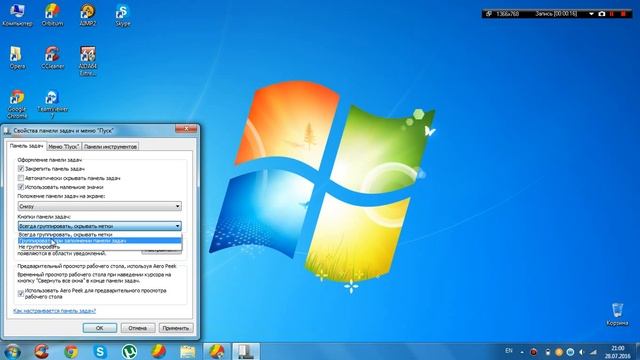Viewport: 640px width, 360px height.
Task: Open uTorrent from the taskbar
Action: pyautogui.click(x=129, y=351)
